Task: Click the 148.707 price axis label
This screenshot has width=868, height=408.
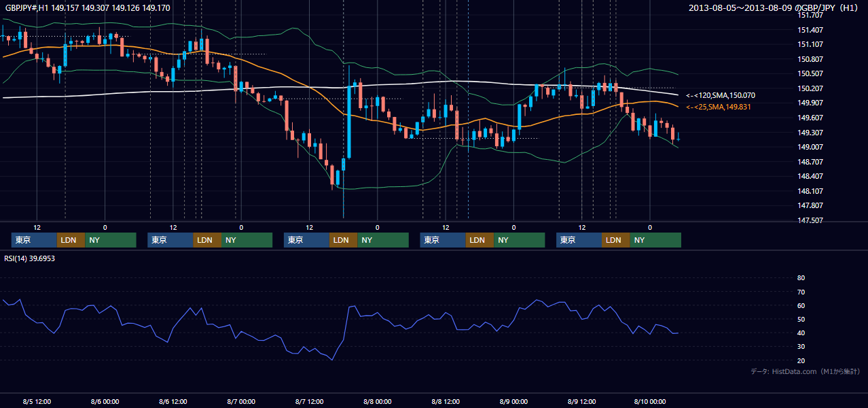Action: click(x=810, y=162)
